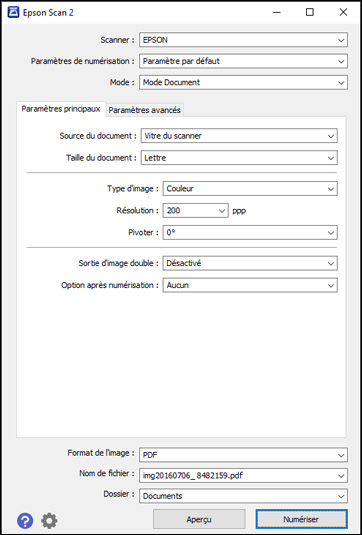The width and height of the screenshot is (362, 535).
Task: Minimize the Epson Scan 2 window
Action: 277,13
